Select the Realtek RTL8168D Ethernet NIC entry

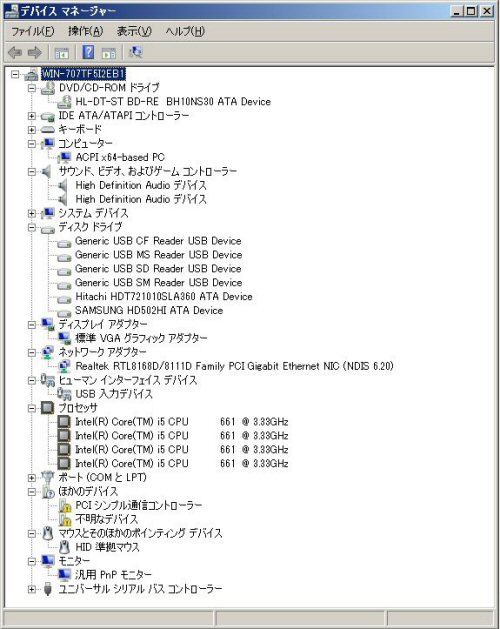pos(234,366)
